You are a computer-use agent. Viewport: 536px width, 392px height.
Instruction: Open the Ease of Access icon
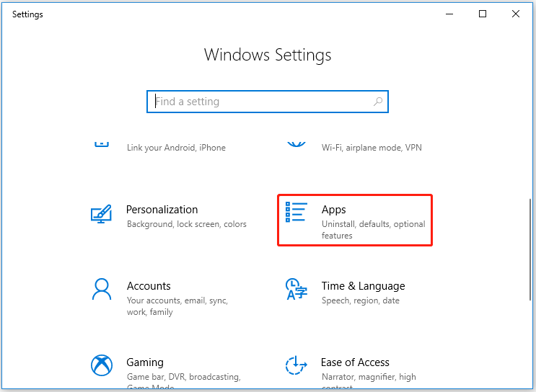(296, 365)
